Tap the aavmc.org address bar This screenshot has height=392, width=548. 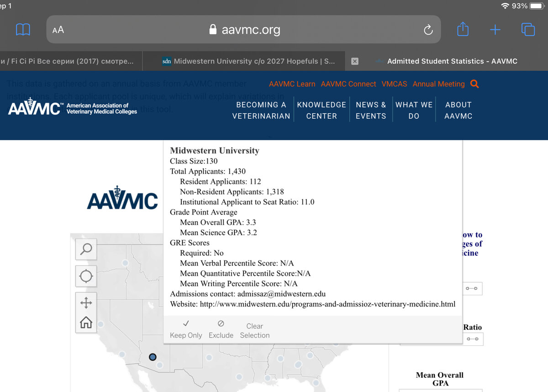tap(244, 30)
